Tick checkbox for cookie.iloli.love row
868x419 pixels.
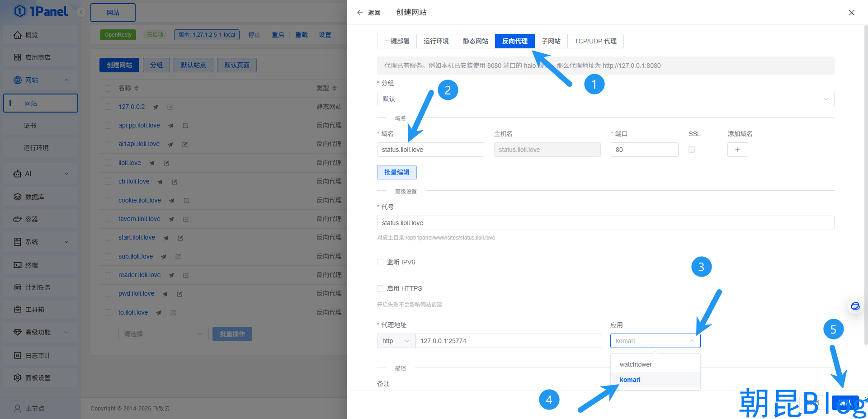click(108, 200)
